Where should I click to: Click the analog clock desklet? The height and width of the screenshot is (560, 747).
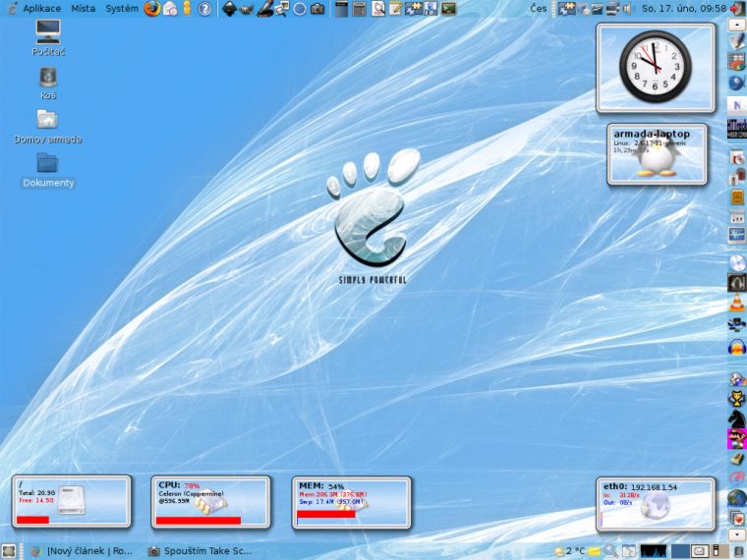pos(656,68)
